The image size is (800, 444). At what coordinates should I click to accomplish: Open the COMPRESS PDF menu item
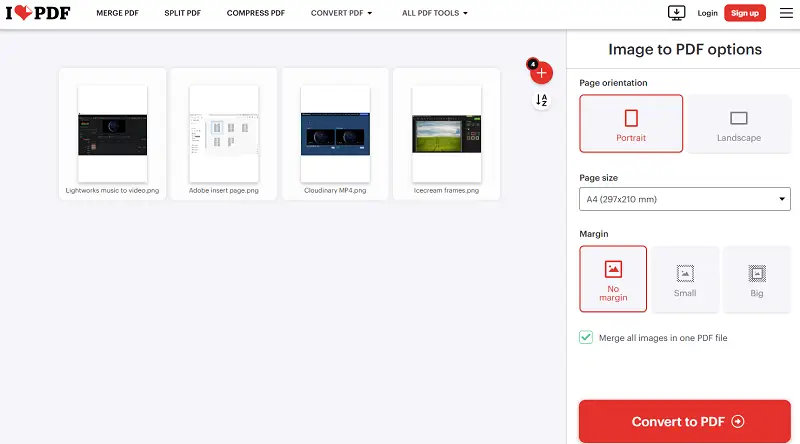click(256, 13)
